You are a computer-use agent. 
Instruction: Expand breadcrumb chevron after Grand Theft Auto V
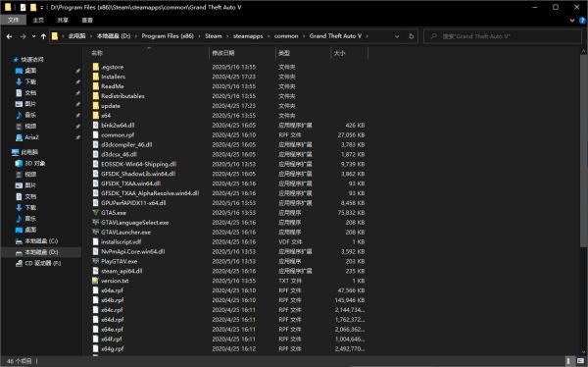(367, 36)
